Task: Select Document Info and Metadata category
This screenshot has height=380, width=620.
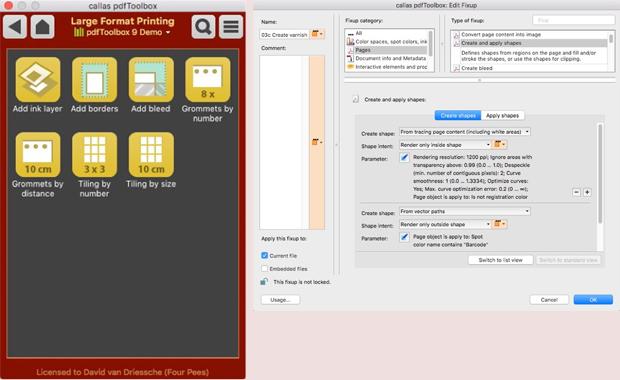Action: pos(387,59)
